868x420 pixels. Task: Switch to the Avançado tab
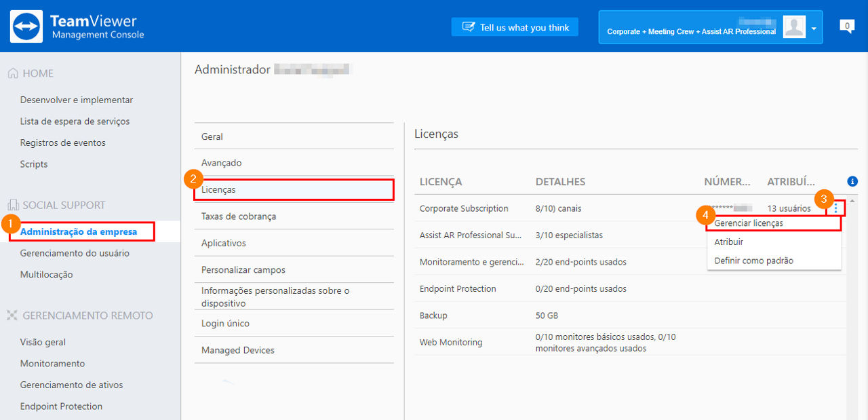pyautogui.click(x=294, y=163)
